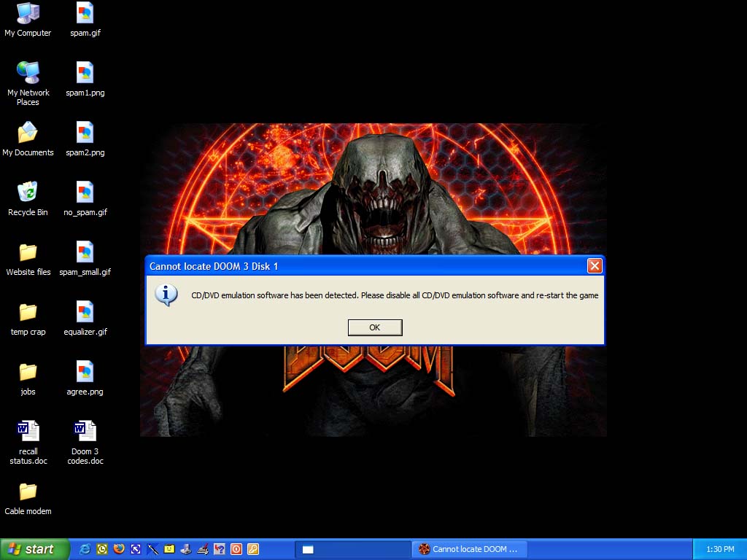Select the Recycle Bin icon

click(x=28, y=192)
